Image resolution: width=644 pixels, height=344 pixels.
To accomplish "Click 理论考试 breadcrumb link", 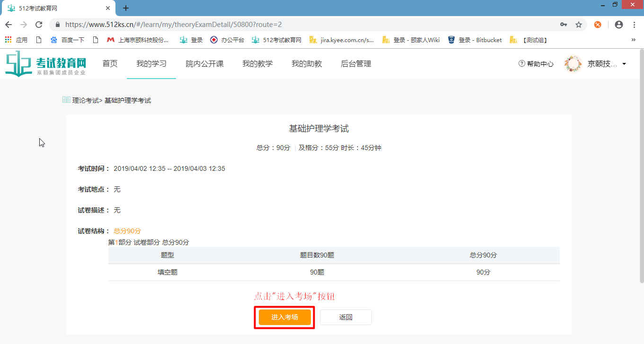I will pyautogui.click(x=86, y=100).
